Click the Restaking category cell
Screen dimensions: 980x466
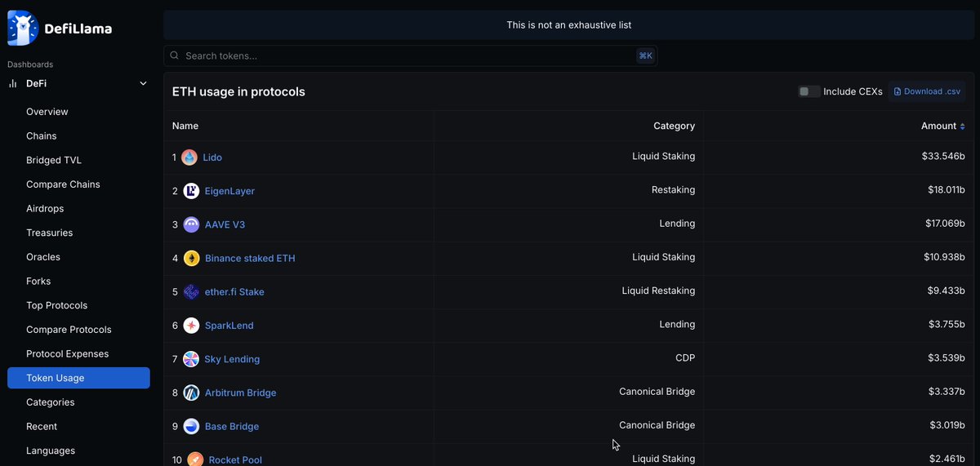672,190
